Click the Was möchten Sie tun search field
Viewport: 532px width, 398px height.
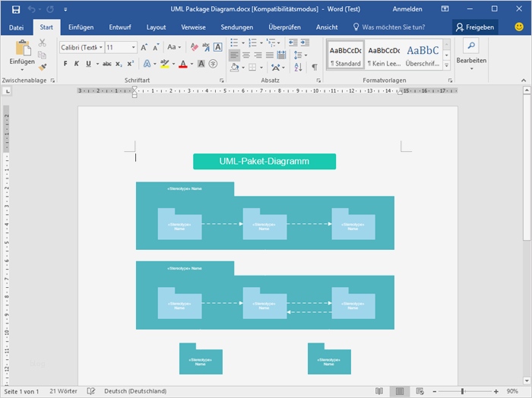389,27
